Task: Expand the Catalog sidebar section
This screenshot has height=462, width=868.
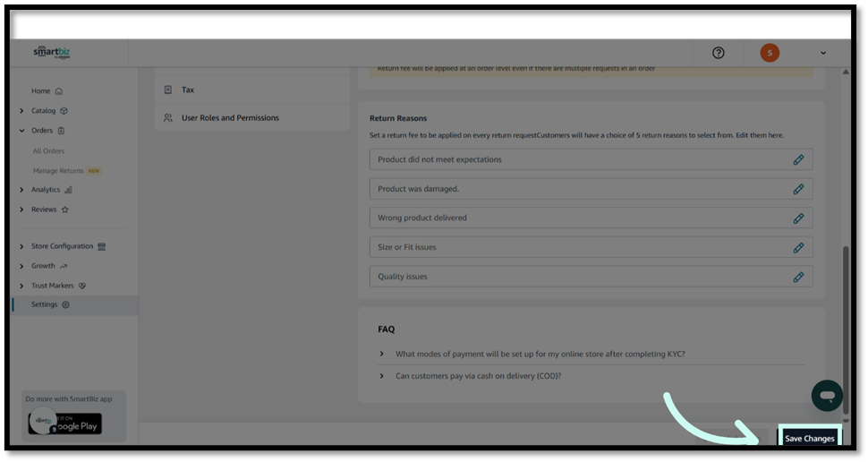Action: [x=21, y=111]
